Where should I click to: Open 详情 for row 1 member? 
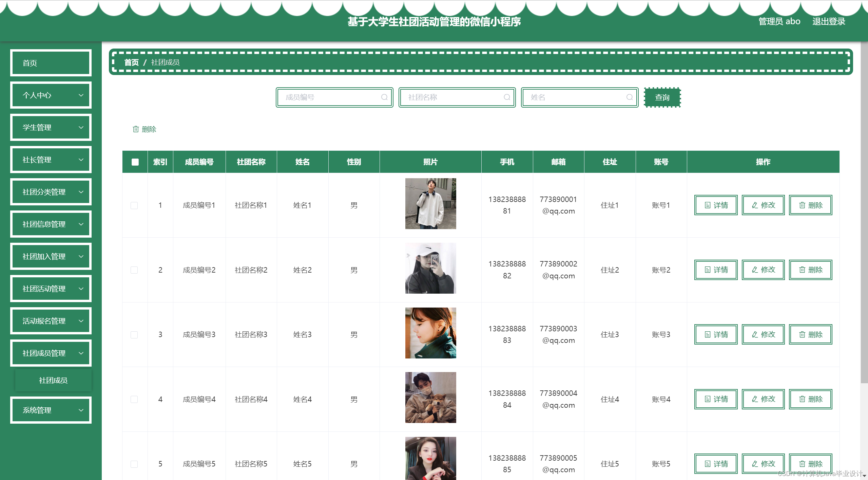tap(716, 205)
